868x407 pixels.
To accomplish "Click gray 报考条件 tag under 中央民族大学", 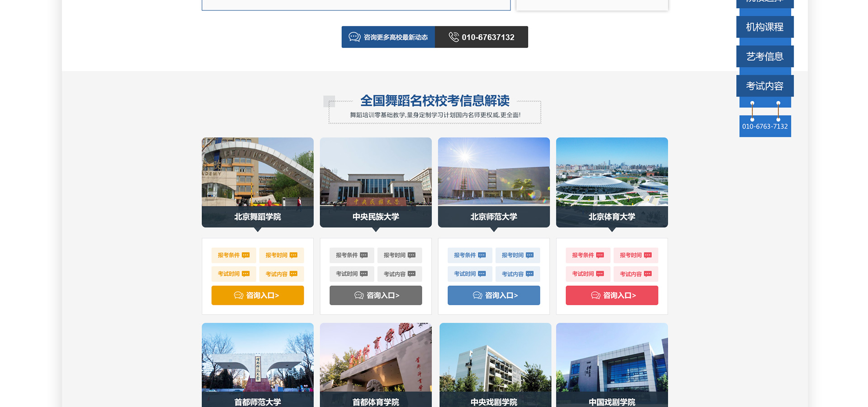I will coord(351,256).
